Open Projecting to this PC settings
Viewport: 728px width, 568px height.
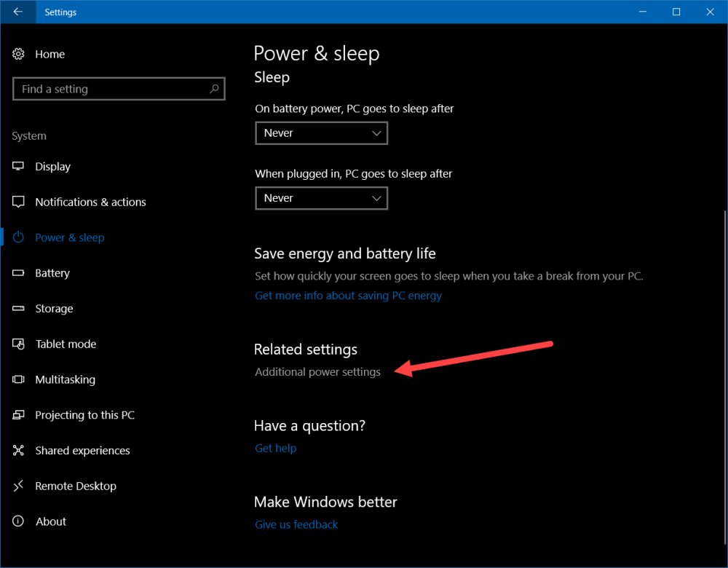(x=85, y=415)
